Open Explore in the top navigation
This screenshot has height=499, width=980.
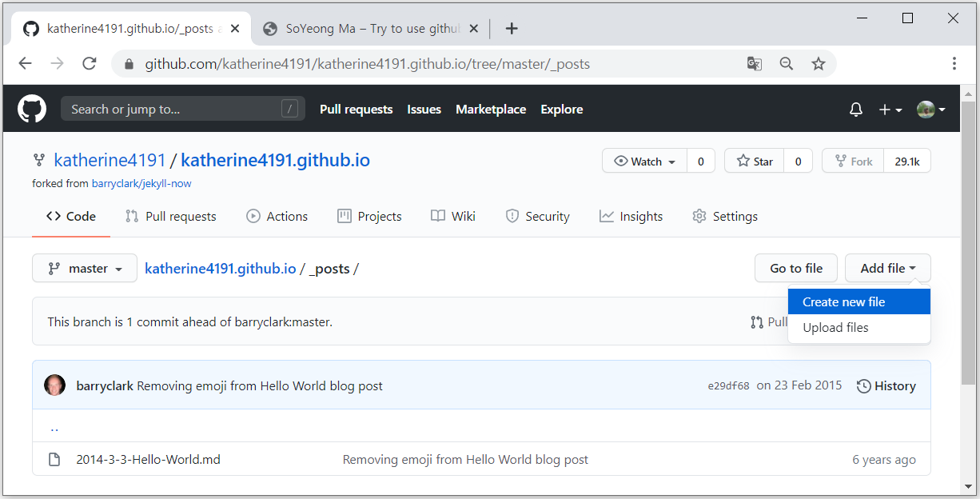(x=561, y=110)
